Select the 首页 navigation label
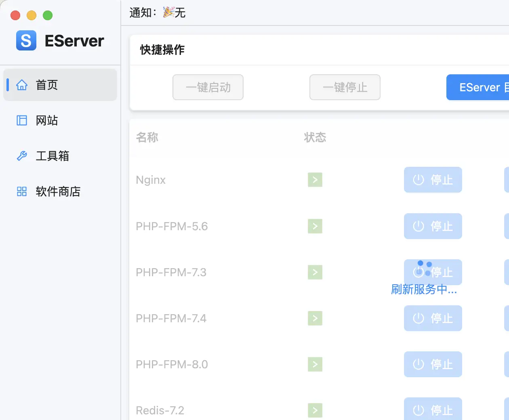This screenshot has height=420, width=509. [x=46, y=85]
